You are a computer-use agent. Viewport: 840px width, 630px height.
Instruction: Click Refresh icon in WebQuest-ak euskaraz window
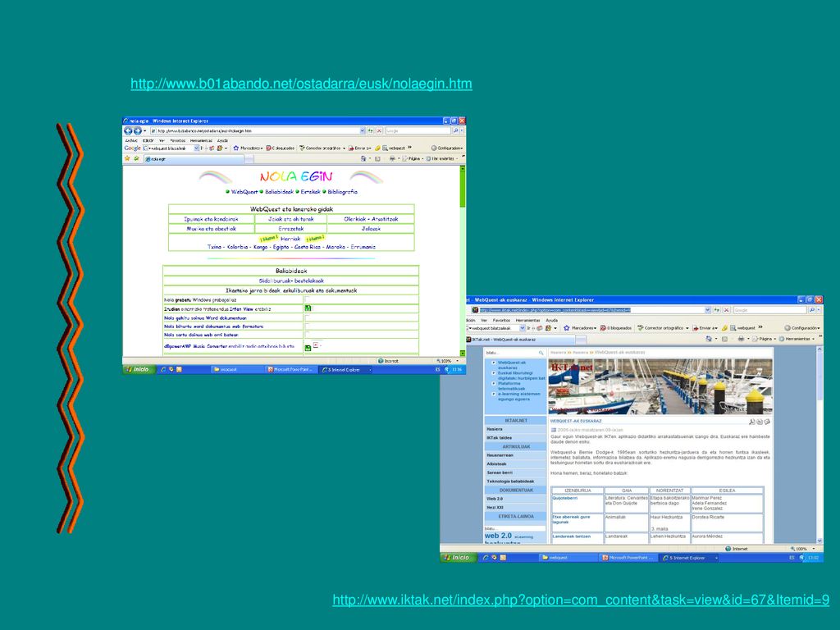[x=717, y=310]
